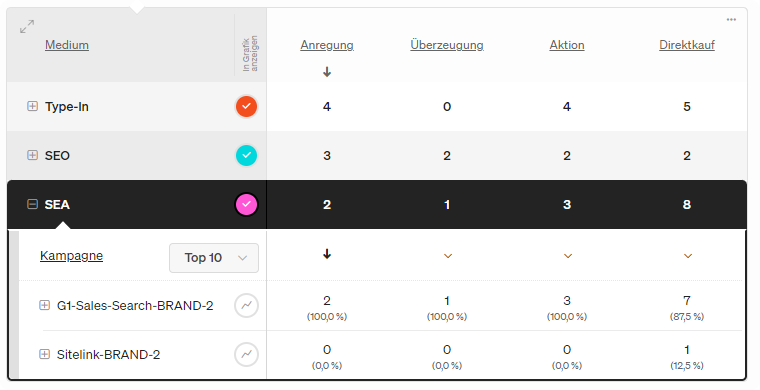Toggle SEA pink graph checkmark
The width and height of the screenshot is (760, 390).
(246, 204)
